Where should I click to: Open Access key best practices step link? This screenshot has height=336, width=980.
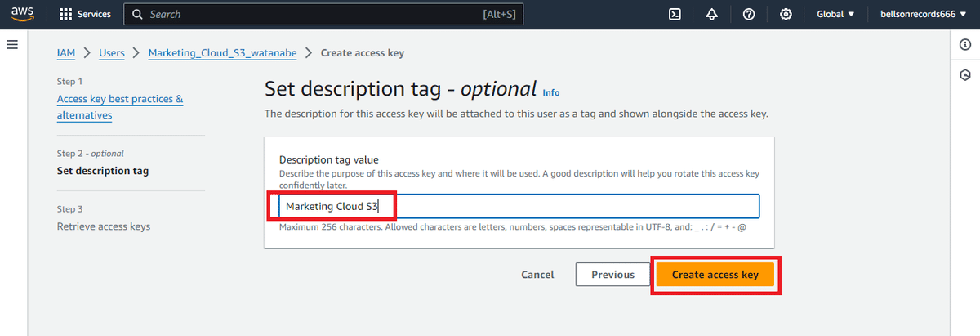point(120,107)
